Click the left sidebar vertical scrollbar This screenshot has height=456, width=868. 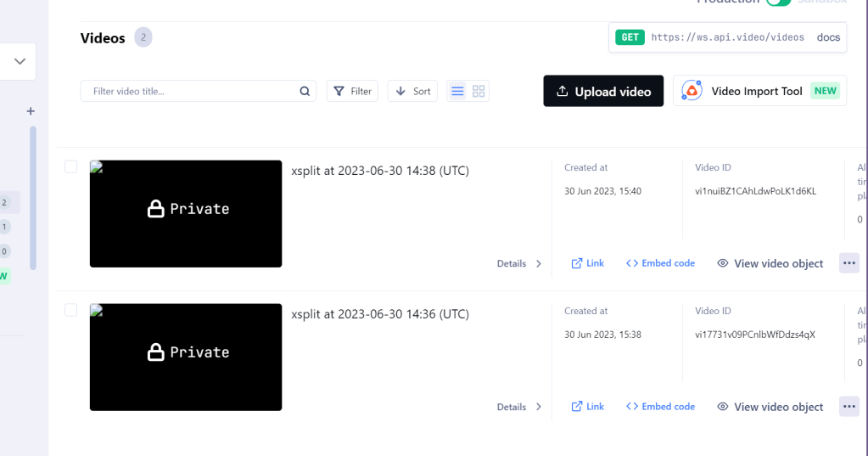pyautogui.click(x=33, y=198)
